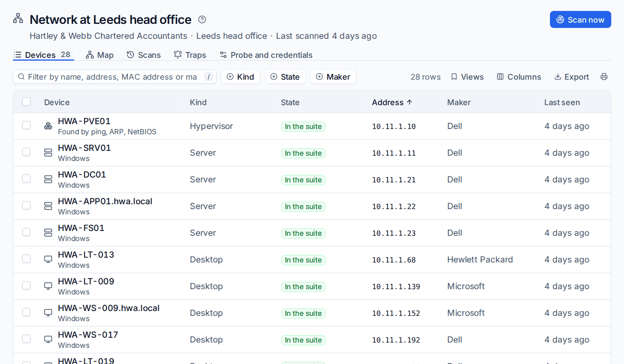This screenshot has width=624, height=364.
Task: Open the HWA-PVE01 device
Action: [x=84, y=121]
